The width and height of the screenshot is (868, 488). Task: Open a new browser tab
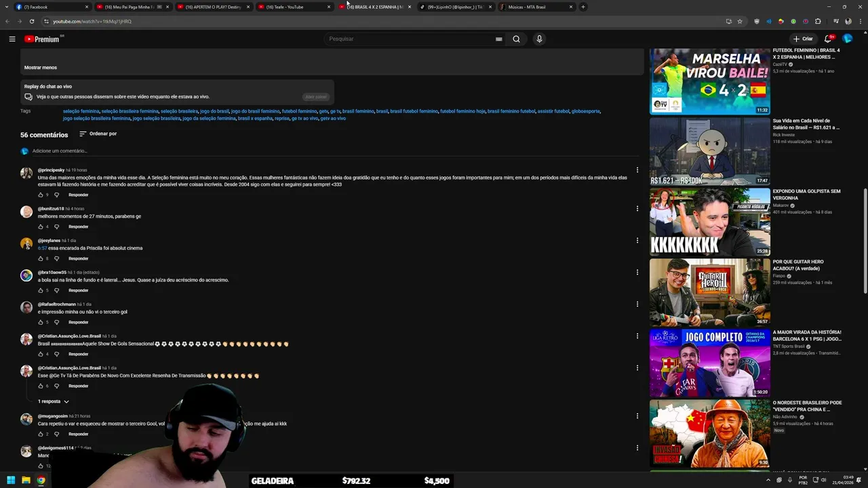(x=583, y=7)
